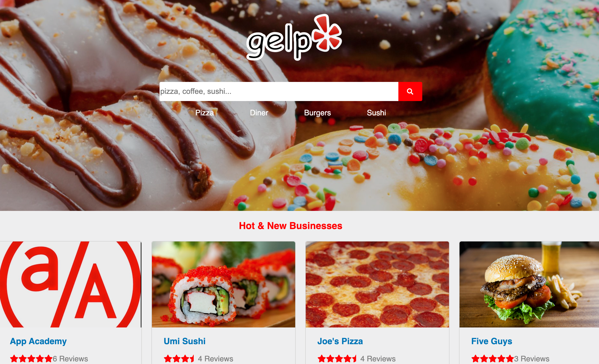Visit the Five Guys business link
599x364 pixels.
(492, 341)
